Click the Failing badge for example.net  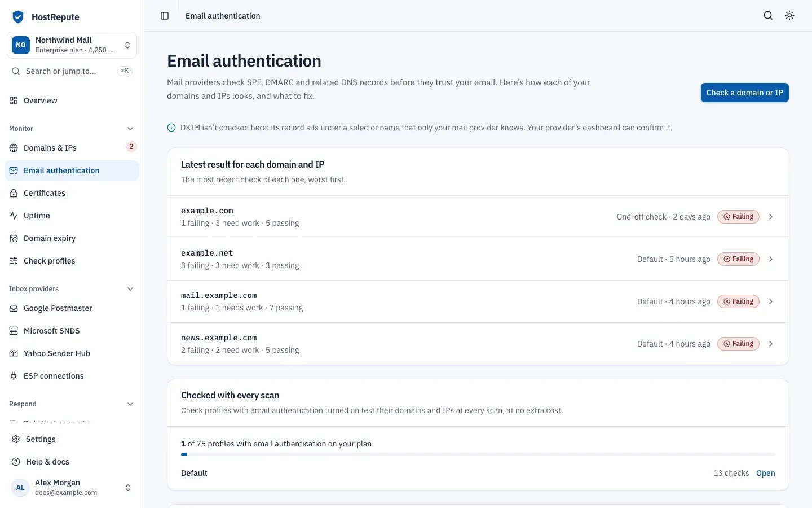pyautogui.click(x=738, y=259)
